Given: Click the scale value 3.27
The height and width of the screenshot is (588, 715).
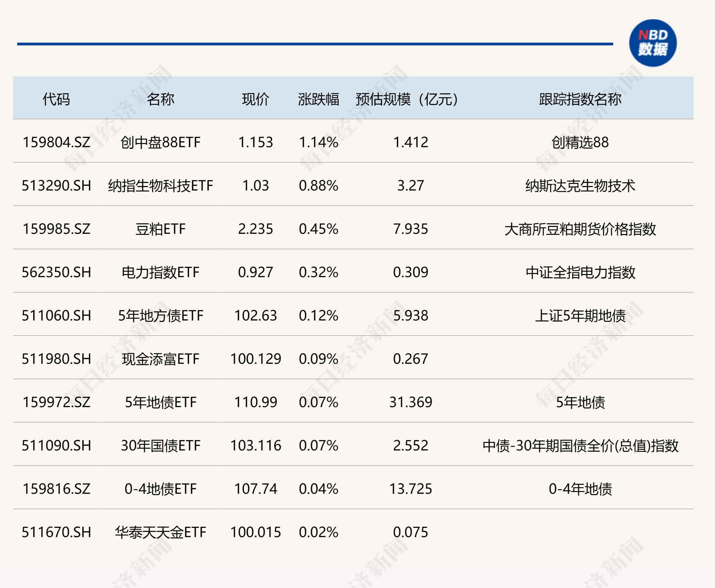Looking at the screenshot, I should [x=411, y=186].
